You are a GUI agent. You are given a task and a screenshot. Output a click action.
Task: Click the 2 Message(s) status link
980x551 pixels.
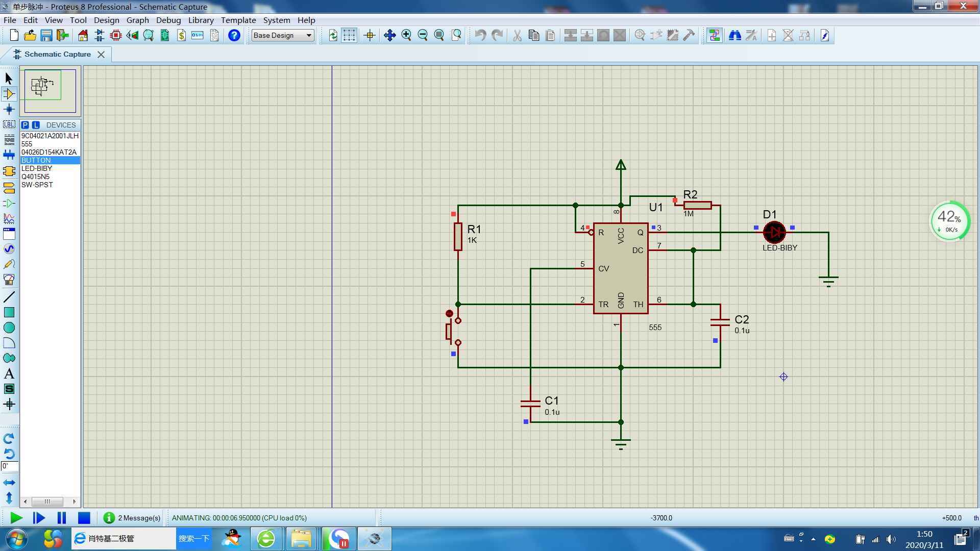[139, 518]
